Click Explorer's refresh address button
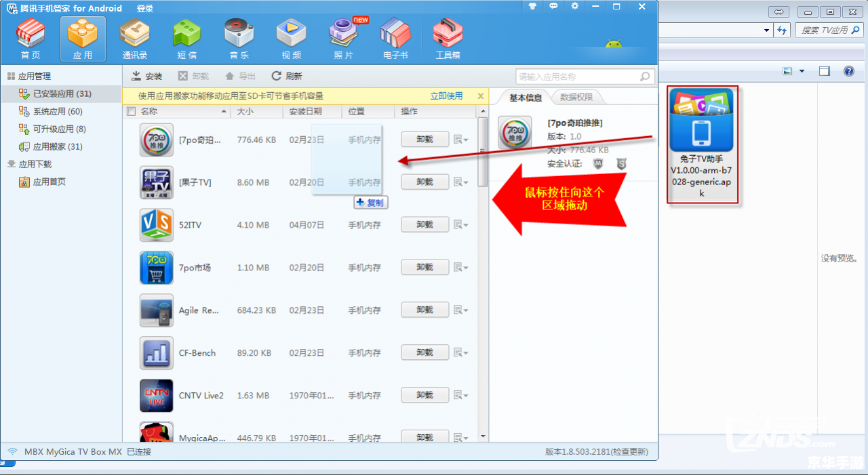 [783, 30]
